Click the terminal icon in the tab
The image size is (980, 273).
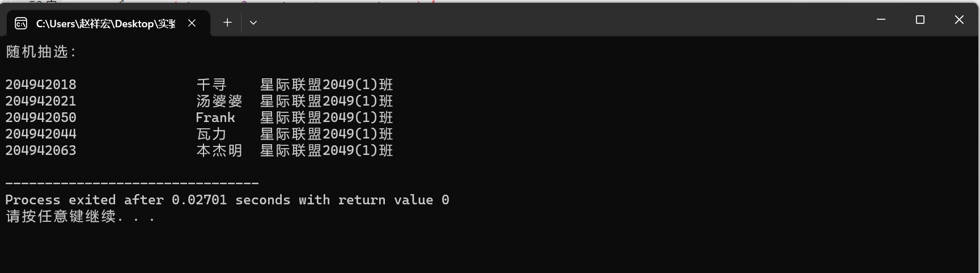[21, 23]
